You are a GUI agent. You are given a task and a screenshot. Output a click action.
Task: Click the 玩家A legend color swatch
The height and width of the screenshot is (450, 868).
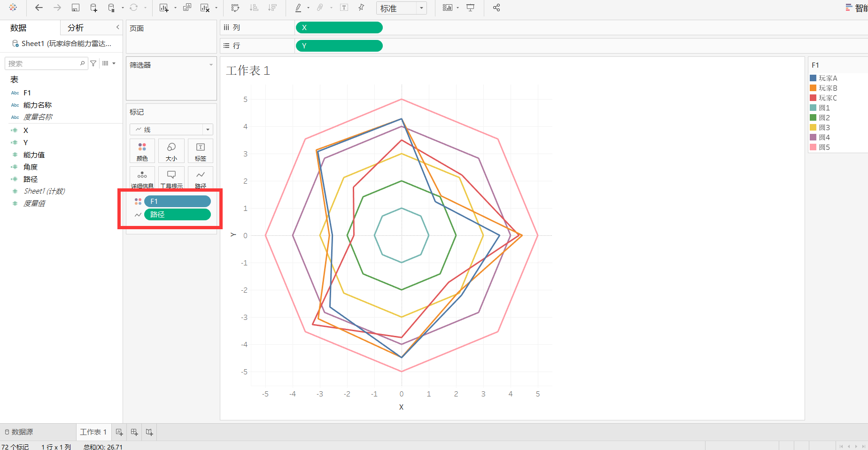coord(813,78)
